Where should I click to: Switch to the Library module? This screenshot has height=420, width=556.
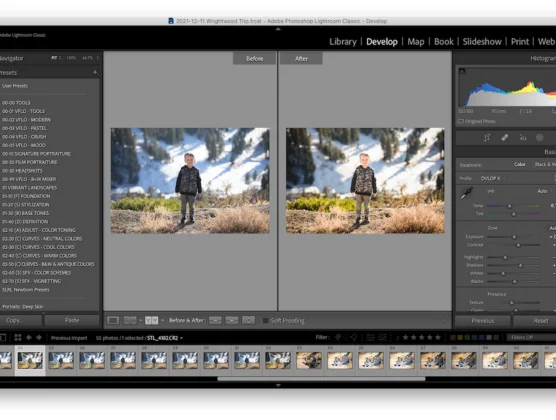click(343, 42)
